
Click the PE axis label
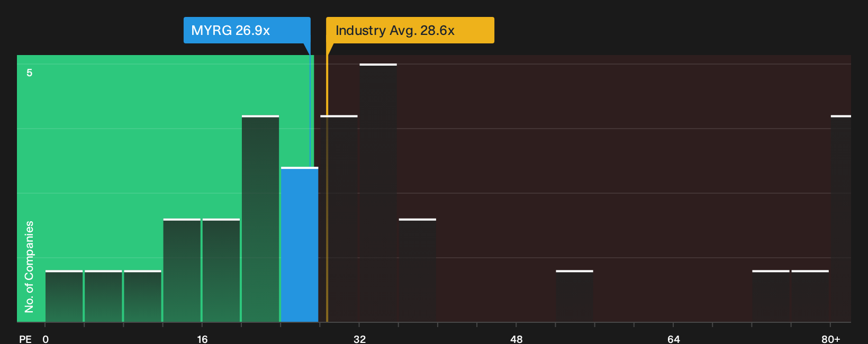click(x=25, y=339)
